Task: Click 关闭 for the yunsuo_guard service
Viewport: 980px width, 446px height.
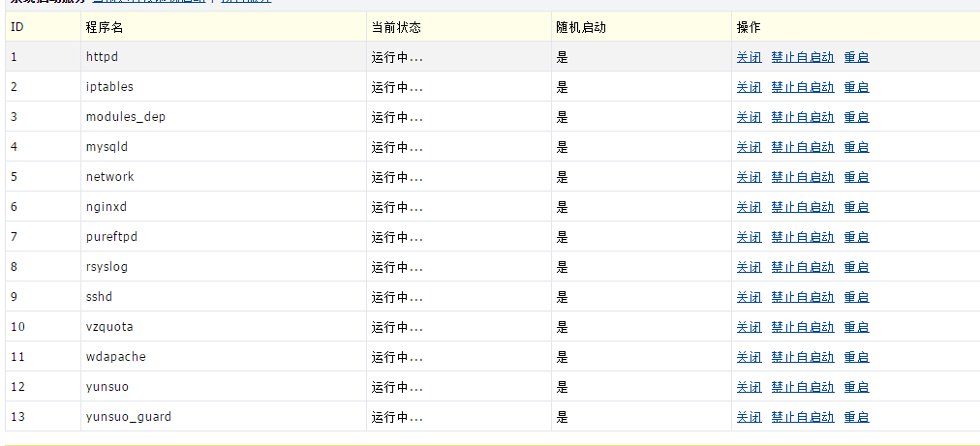Action: 749,417
